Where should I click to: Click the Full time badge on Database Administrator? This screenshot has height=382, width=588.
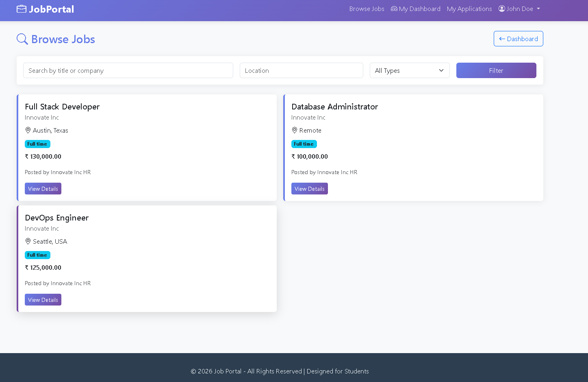coord(304,144)
